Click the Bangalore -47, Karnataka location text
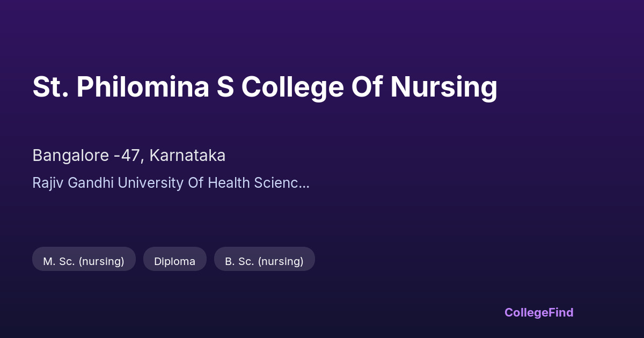Viewport: 644px width, 338px height. click(x=129, y=156)
